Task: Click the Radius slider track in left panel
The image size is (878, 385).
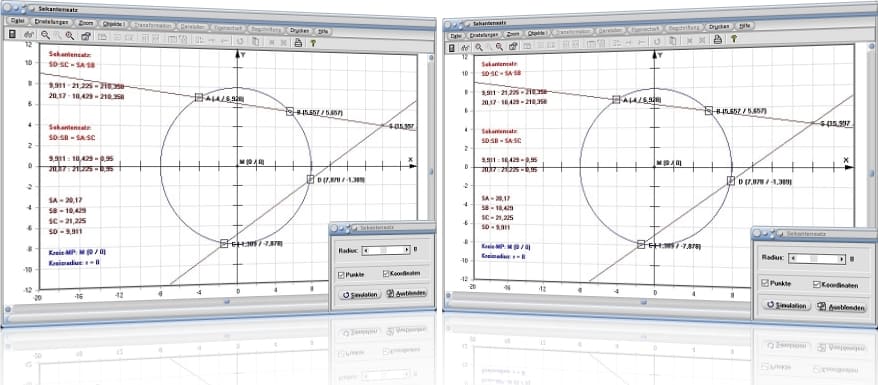Action: [x=386, y=251]
